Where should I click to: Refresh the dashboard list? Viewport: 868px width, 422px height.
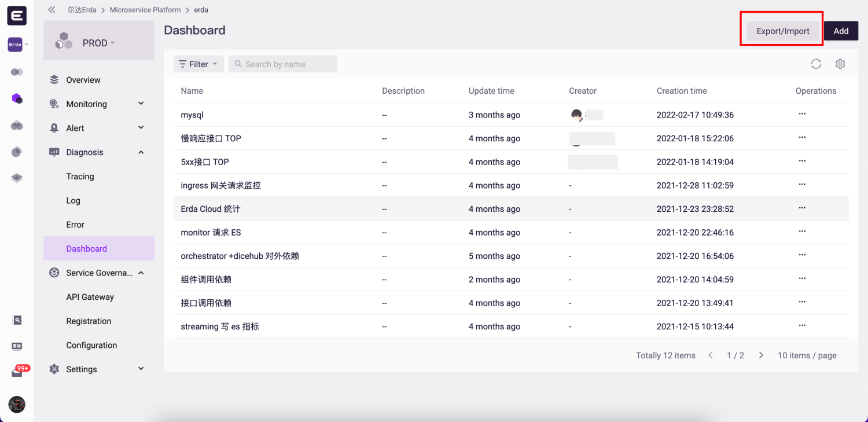pyautogui.click(x=816, y=64)
